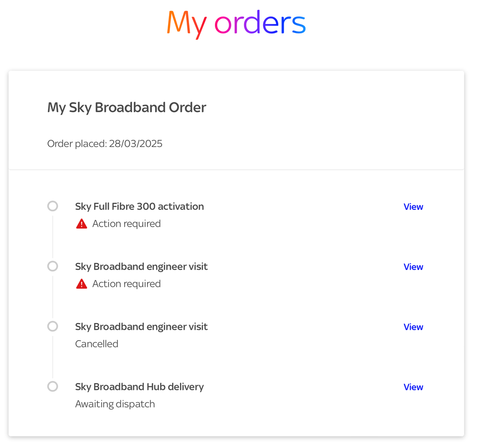Click the timeline circle beside Sky Full Fibre 300 activation
The height and width of the screenshot is (448, 477).
click(x=53, y=206)
